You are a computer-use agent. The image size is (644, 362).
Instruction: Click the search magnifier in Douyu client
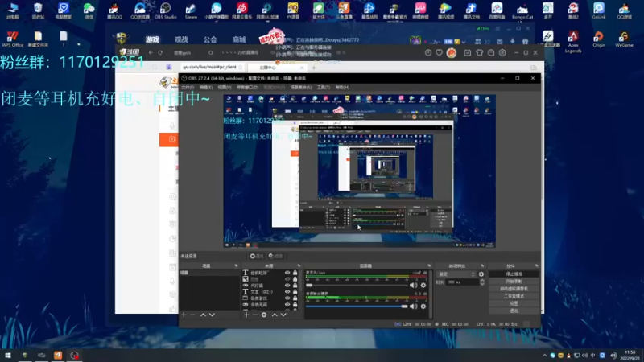click(211, 53)
